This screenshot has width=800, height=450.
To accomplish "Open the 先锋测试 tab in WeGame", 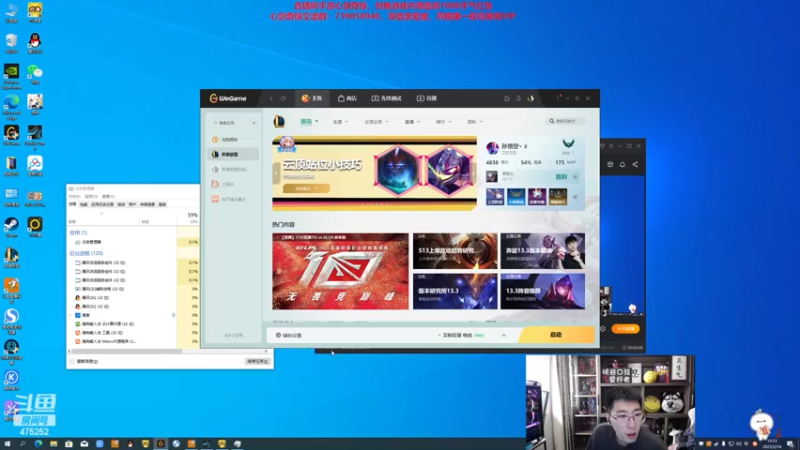I will [386, 98].
